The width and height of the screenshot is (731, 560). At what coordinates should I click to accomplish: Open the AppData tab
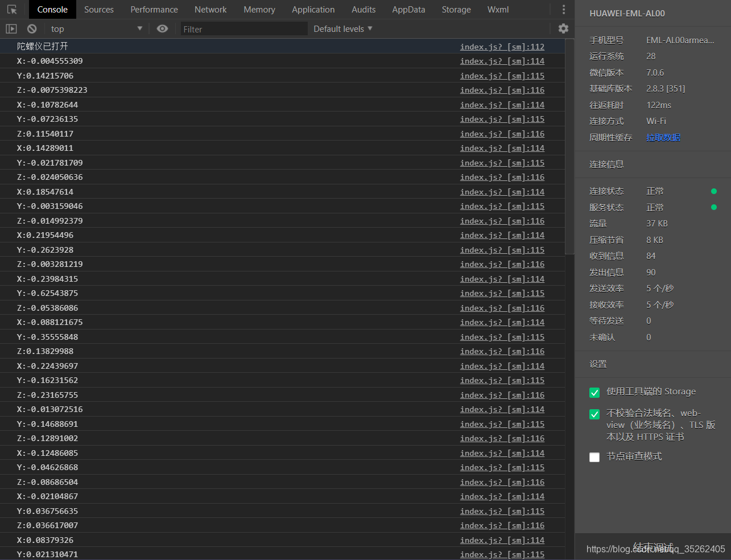[408, 10]
